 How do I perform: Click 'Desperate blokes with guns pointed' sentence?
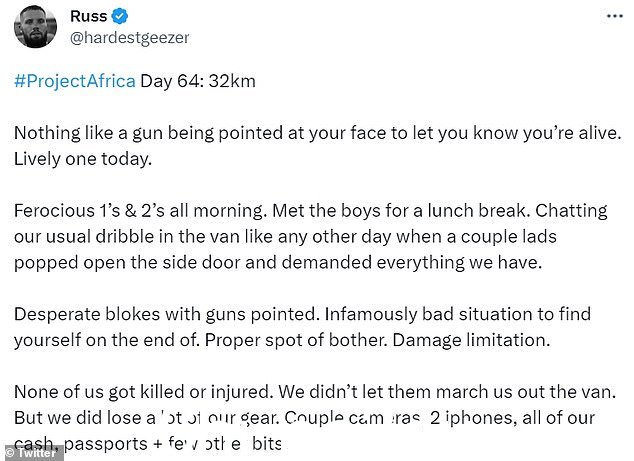coord(167,314)
